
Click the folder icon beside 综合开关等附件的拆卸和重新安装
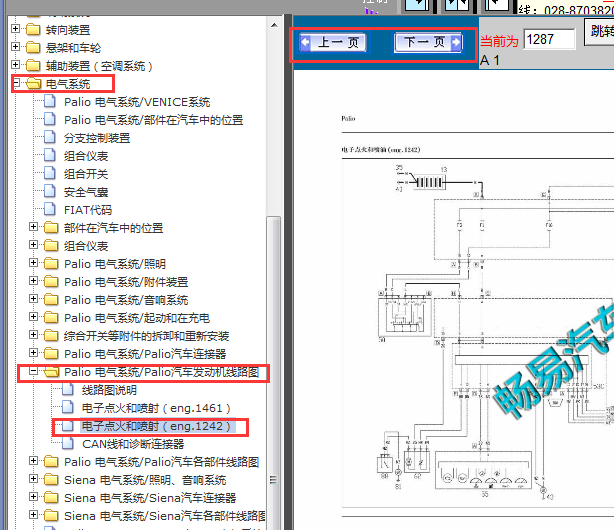51,336
